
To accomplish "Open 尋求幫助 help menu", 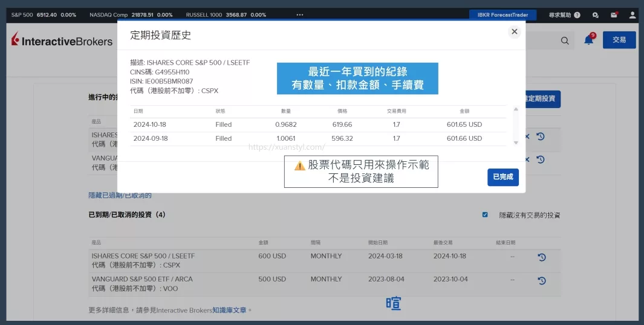I will (x=565, y=15).
